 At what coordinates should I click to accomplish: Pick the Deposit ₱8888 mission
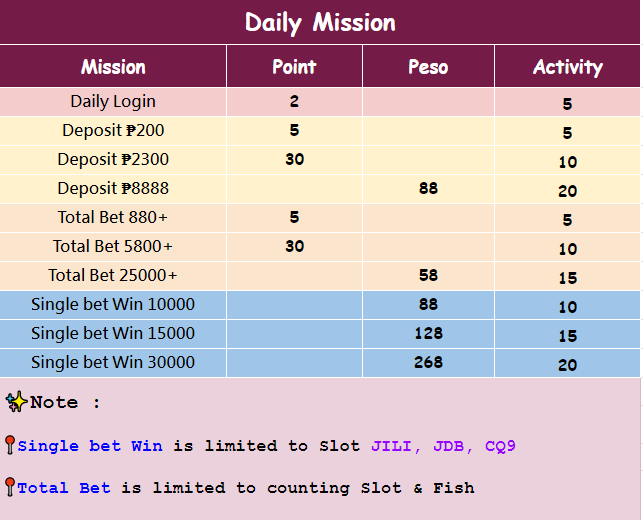pos(113,189)
